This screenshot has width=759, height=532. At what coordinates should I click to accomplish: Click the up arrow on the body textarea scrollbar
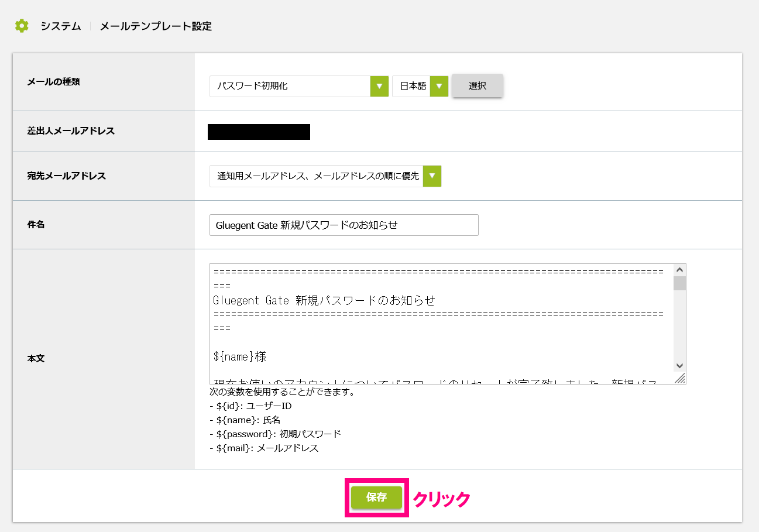[679, 269]
